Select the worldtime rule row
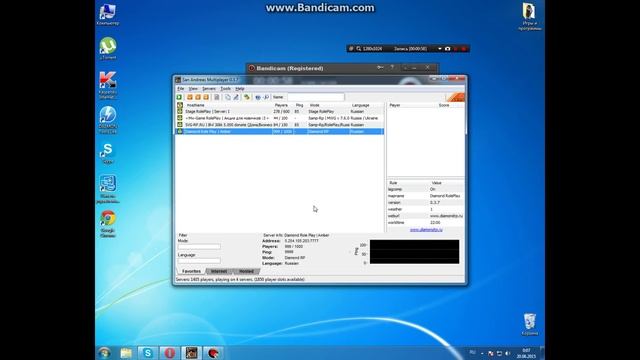 click(426, 222)
